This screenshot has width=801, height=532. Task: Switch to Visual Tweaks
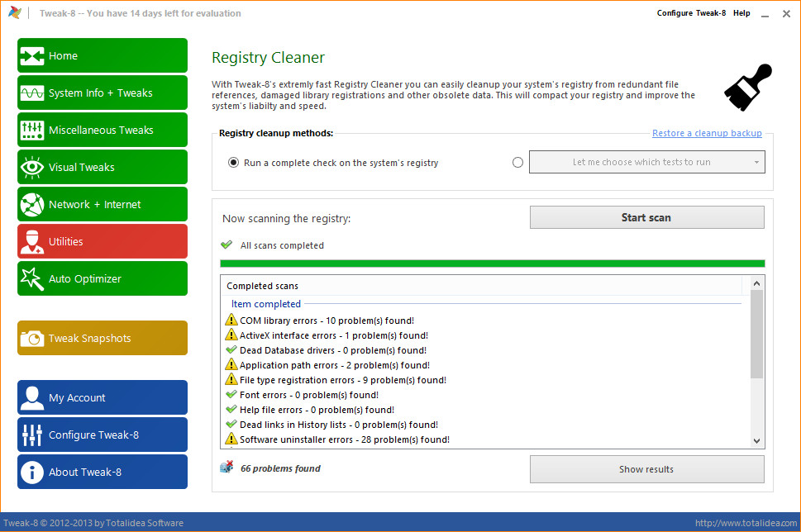103,168
